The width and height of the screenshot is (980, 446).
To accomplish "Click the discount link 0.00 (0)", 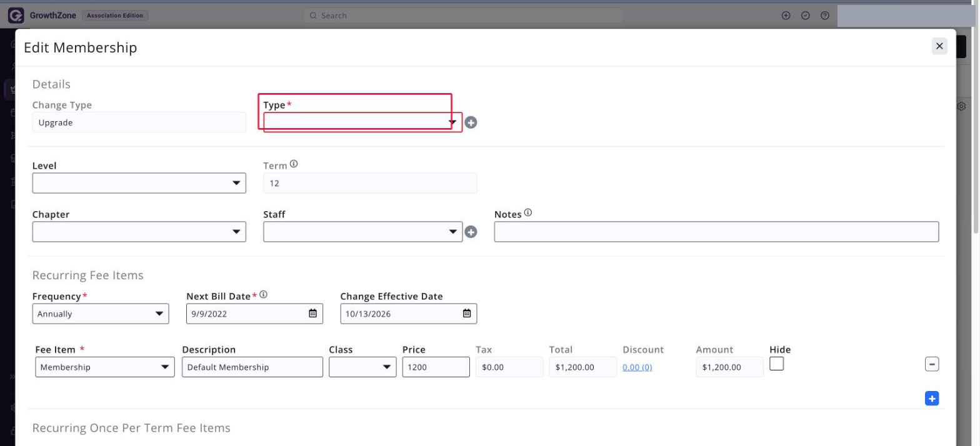I will (x=637, y=367).
